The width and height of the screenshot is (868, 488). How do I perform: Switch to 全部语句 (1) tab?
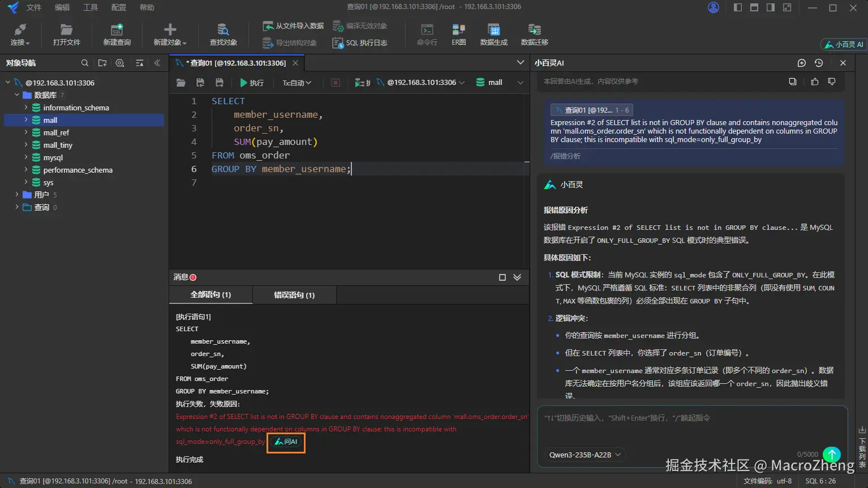[210, 295]
